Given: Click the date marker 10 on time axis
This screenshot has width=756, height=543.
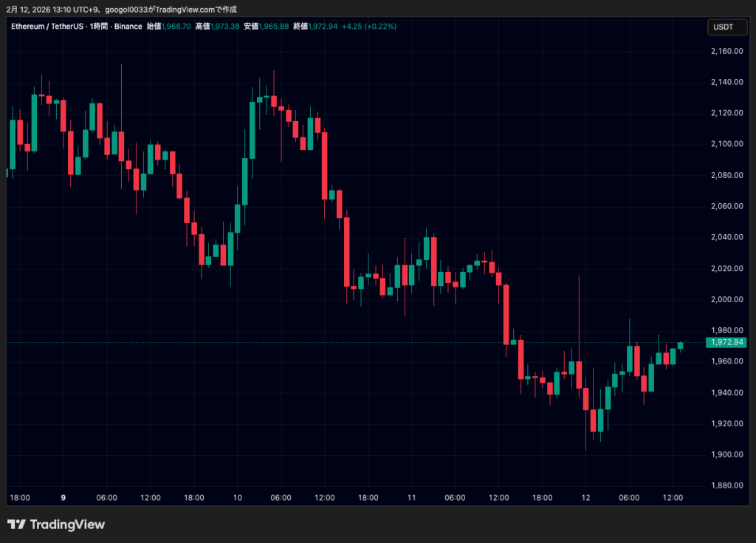Looking at the screenshot, I should [x=237, y=498].
